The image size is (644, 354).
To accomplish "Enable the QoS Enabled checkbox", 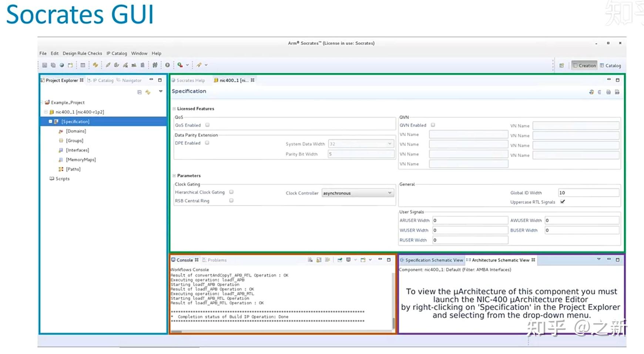I will point(208,125).
